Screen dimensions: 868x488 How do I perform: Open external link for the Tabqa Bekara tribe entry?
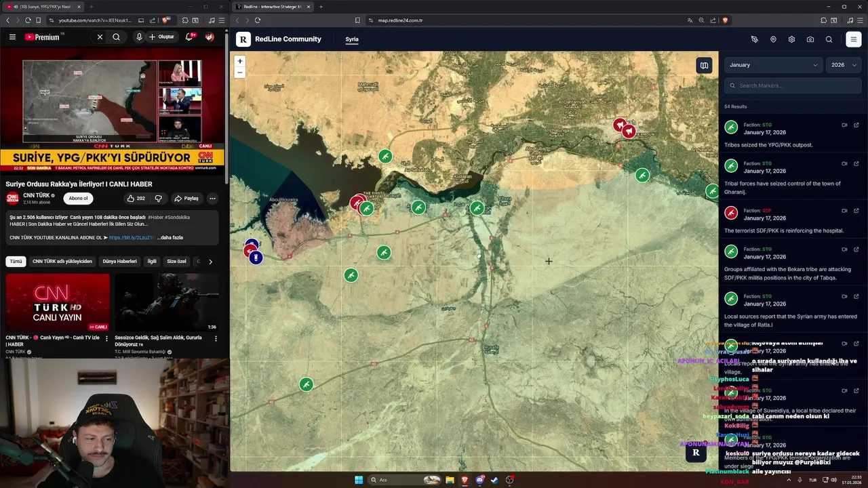click(856, 249)
